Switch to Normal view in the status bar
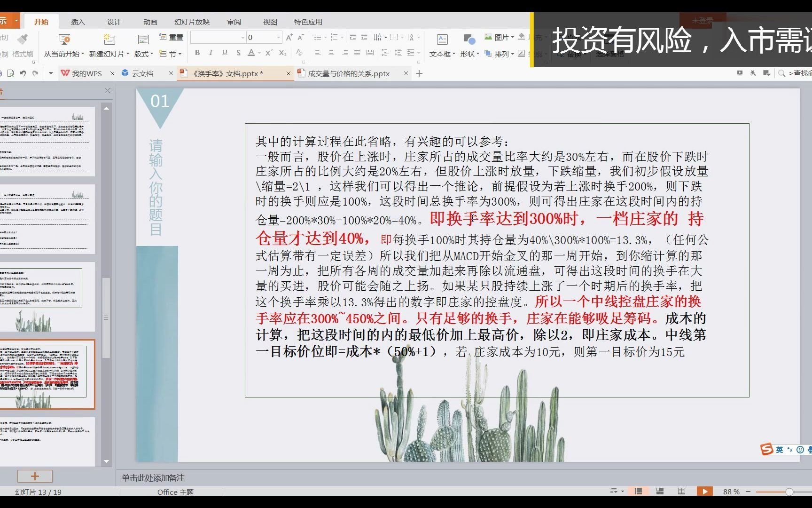This screenshot has width=812, height=508. pos(638,491)
